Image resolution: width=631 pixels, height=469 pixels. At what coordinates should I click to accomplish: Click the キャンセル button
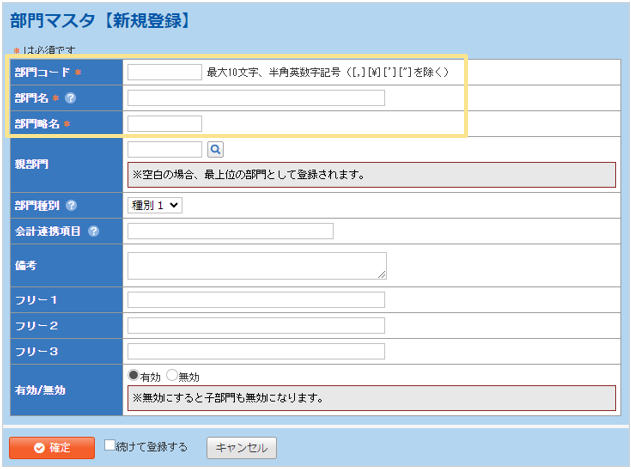241,447
